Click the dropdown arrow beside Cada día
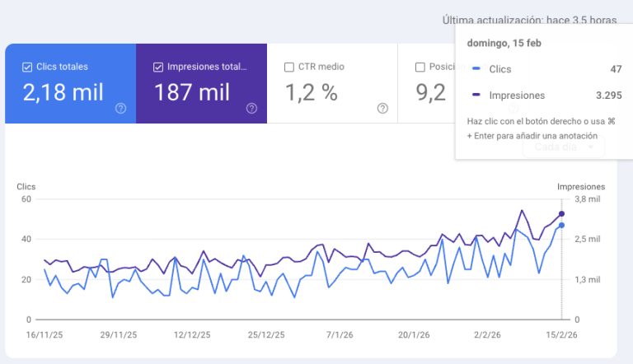 click(x=591, y=147)
